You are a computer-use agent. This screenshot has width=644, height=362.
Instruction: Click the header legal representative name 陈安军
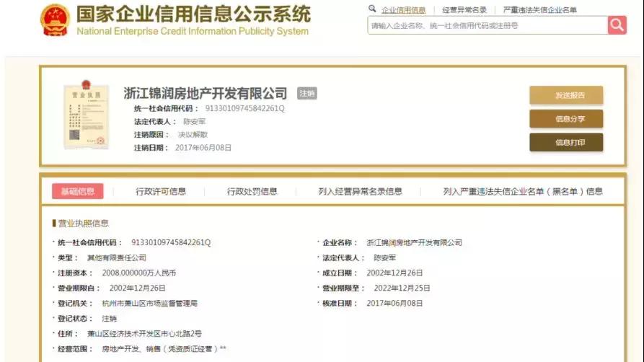pos(194,122)
